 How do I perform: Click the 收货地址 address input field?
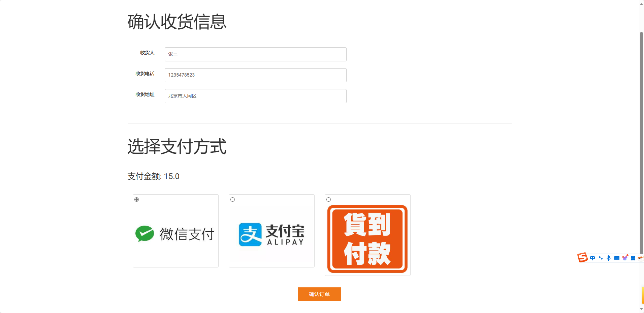255,96
